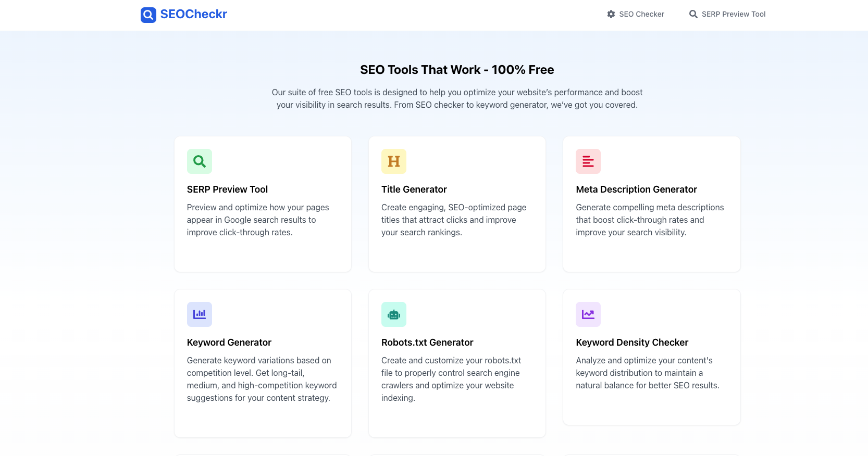
Task: Click the Keyword Generator card description
Action: point(262,379)
